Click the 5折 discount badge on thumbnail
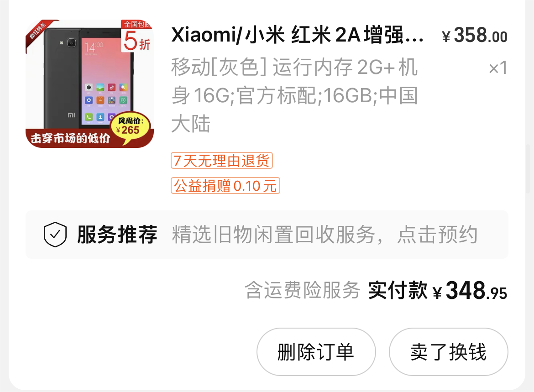534x392 pixels. (x=137, y=41)
